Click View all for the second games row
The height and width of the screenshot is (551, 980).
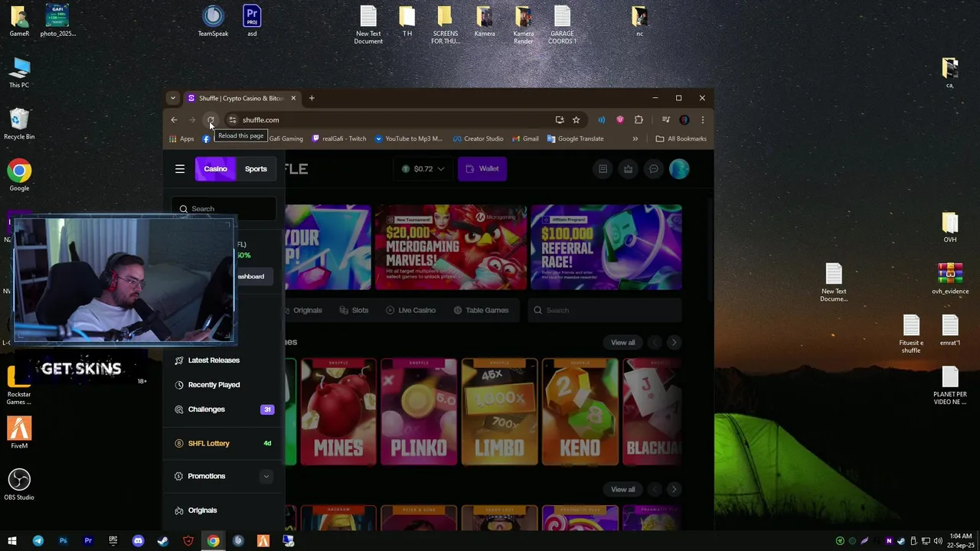coord(623,490)
